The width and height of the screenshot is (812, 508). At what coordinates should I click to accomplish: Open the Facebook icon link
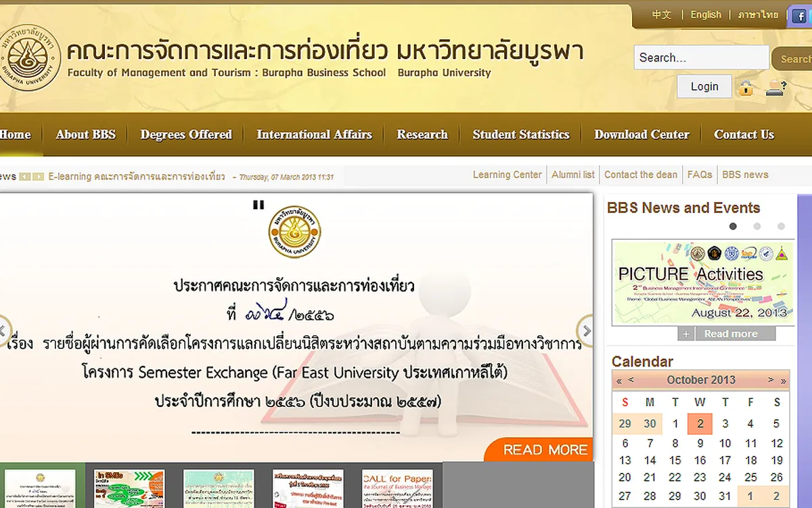tap(800, 16)
